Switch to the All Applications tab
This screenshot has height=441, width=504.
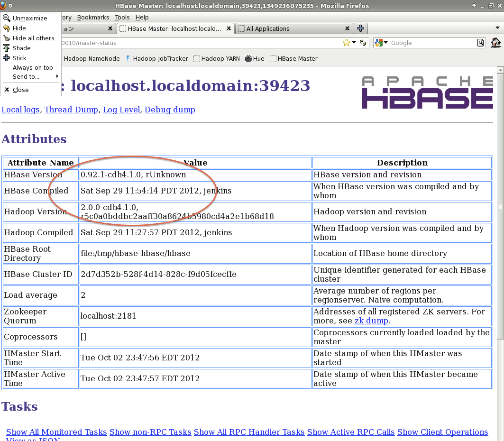pos(294,28)
